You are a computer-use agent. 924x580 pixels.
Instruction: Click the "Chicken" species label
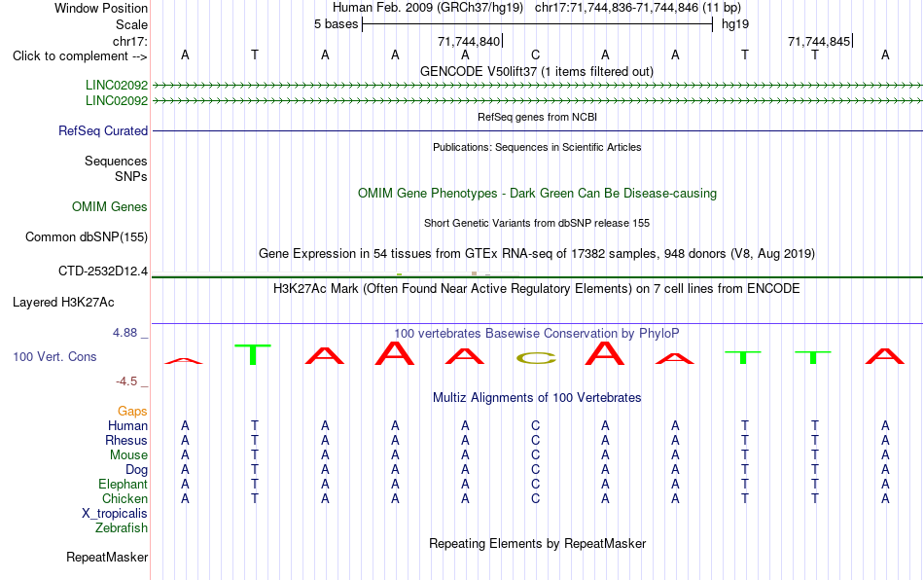pyautogui.click(x=124, y=498)
